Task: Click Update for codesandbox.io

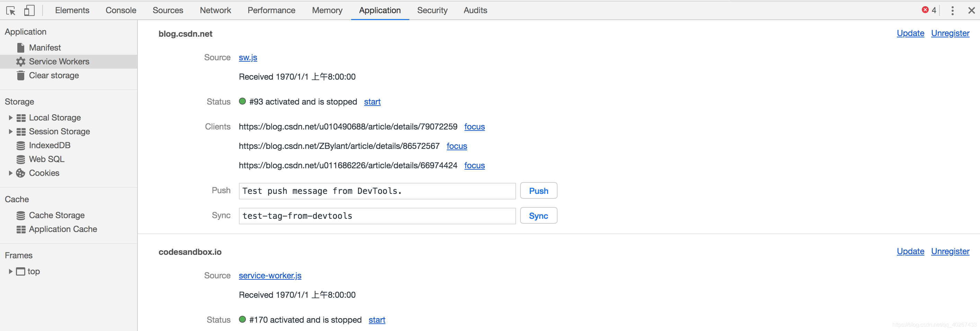Action: tap(910, 251)
